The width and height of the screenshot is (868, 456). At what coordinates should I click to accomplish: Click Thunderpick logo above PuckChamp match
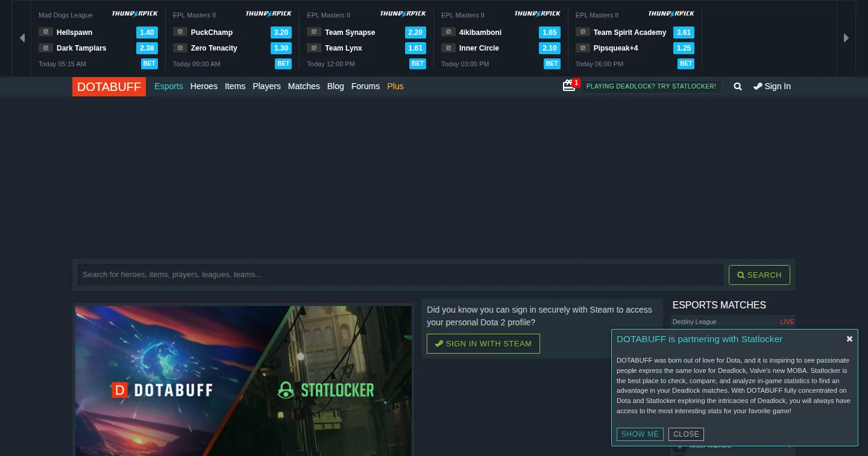pos(269,13)
